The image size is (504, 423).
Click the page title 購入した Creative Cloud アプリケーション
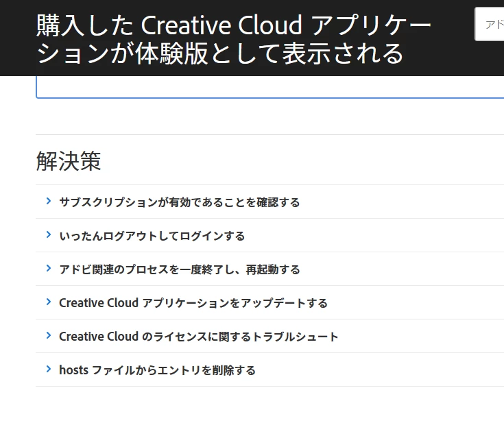234,39
